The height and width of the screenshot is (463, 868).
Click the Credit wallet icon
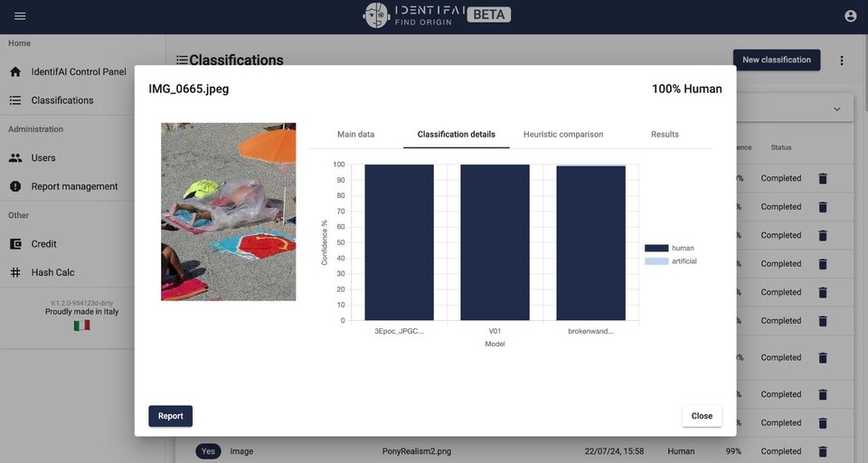(x=15, y=244)
